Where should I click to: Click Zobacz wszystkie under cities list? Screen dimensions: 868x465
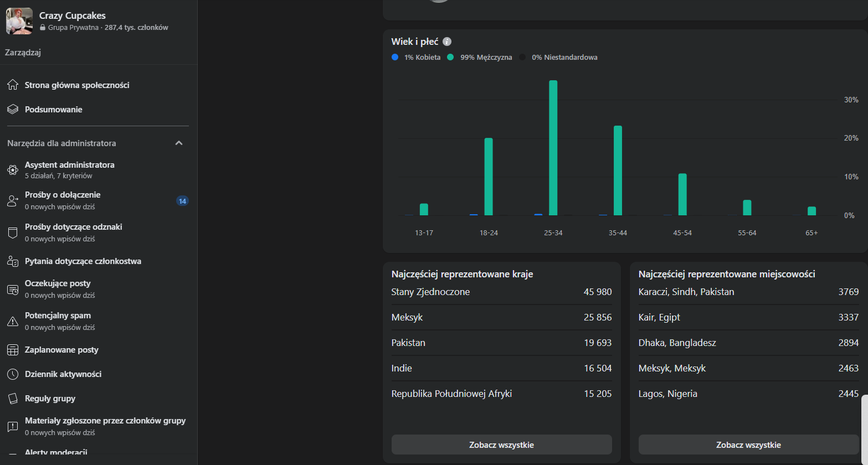click(748, 445)
